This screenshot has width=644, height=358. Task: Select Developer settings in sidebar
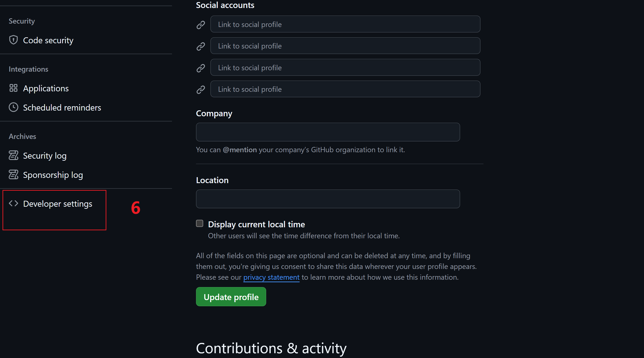57,204
